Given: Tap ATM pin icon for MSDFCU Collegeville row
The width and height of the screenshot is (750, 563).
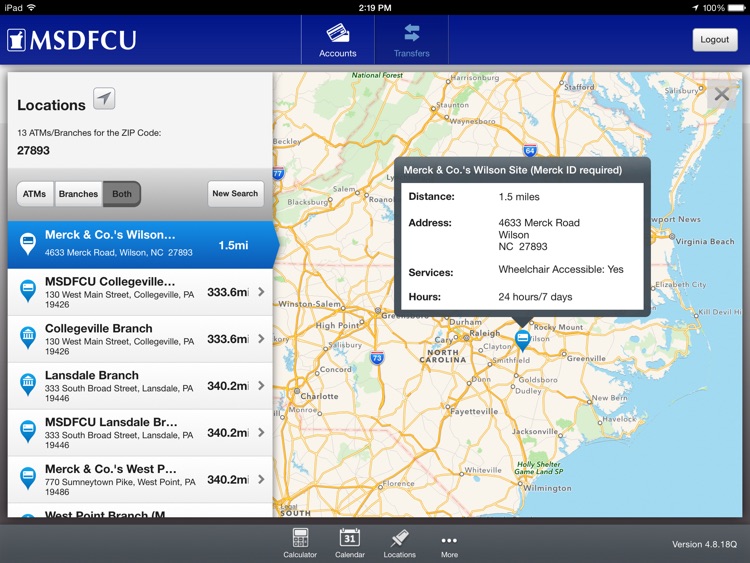Looking at the screenshot, I should [x=28, y=290].
